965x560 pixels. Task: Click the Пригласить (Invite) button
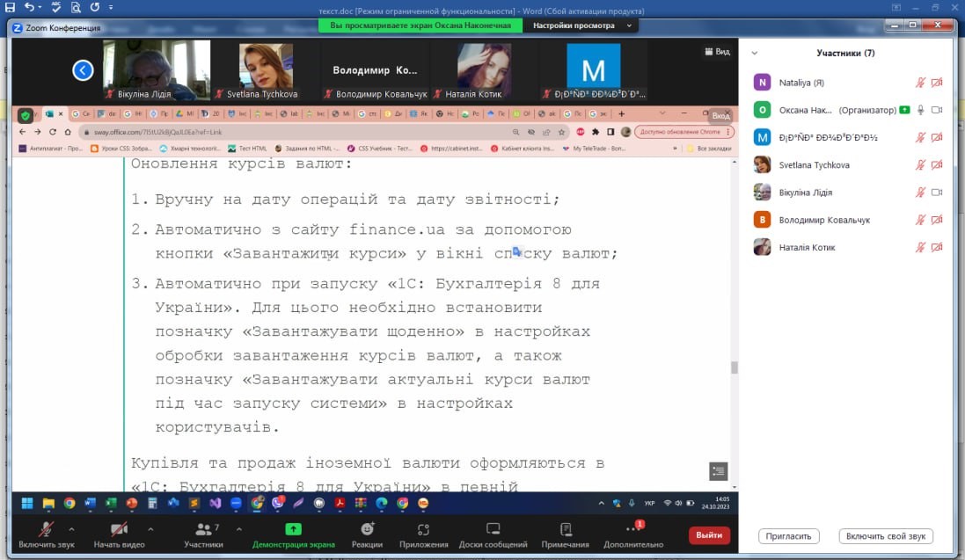(788, 536)
